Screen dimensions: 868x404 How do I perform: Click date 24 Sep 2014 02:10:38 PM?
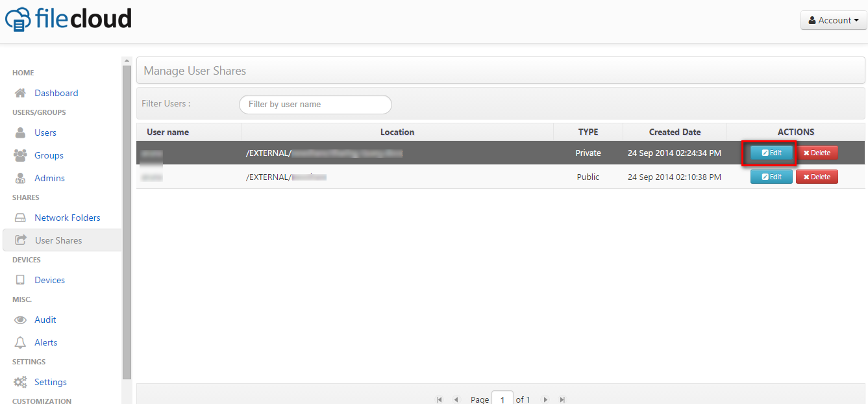(675, 177)
